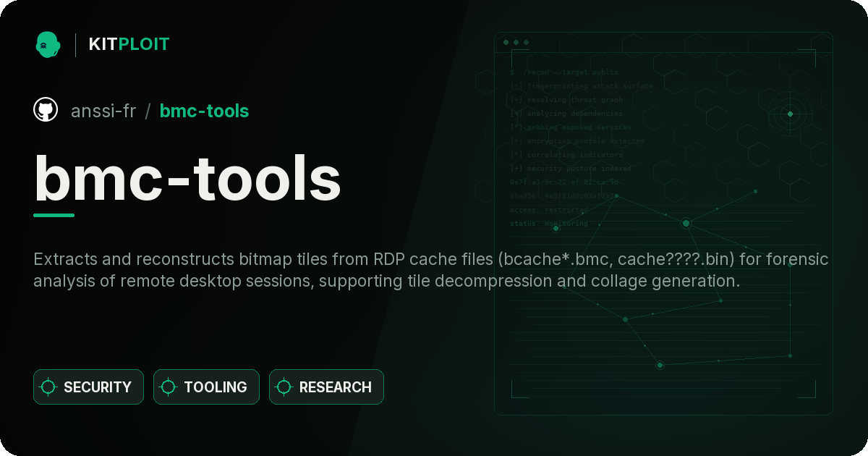Viewport: 868px width, 456px height.
Task: Click terminal line 'resolving threat graph'
Action: click(566, 100)
